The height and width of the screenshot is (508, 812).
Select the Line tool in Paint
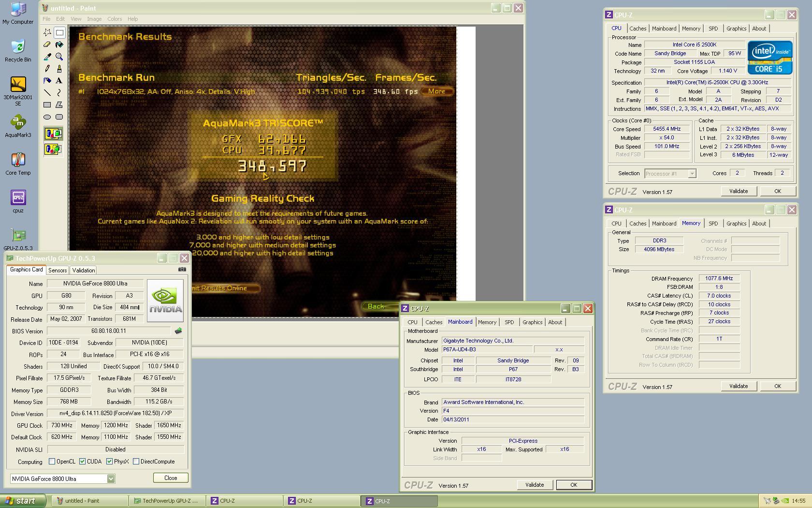[x=47, y=92]
